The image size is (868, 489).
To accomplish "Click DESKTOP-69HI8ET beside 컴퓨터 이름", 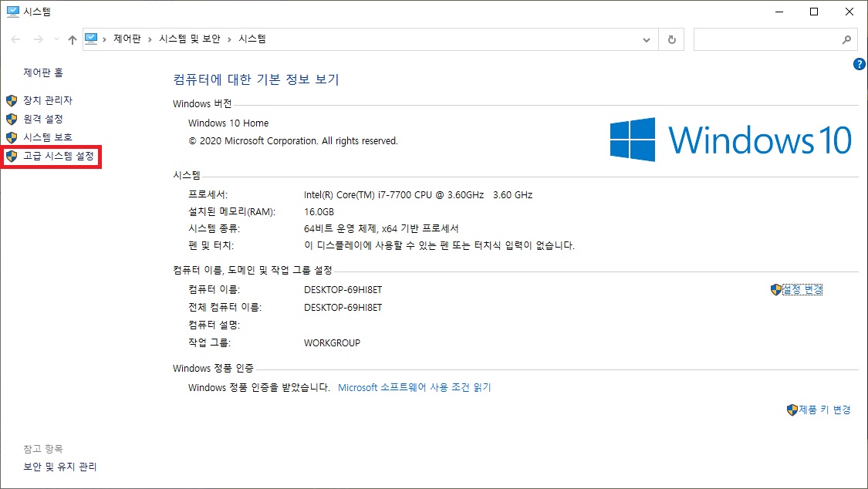I will click(x=343, y=290).
